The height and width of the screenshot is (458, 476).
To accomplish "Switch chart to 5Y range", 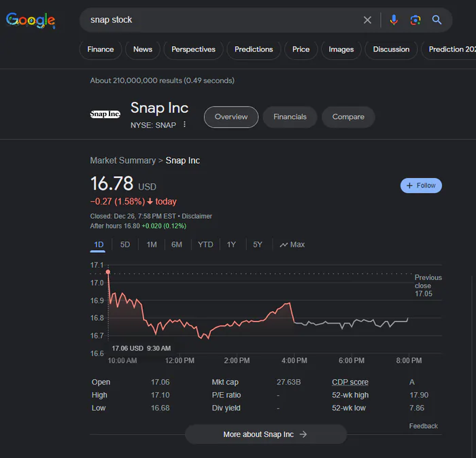I will tap(258, 245).
